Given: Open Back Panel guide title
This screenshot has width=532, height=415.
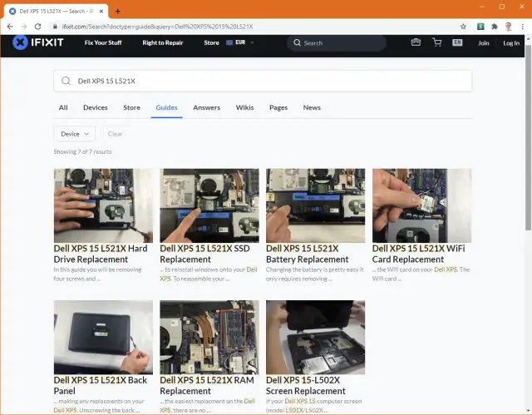Looking at the screenshot, I should coord(101,386).
